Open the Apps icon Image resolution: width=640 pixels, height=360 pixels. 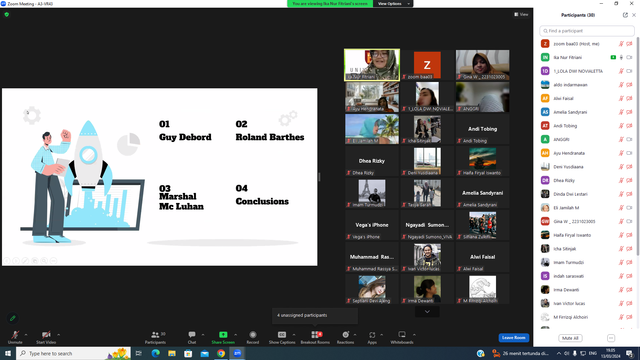click(372, 335)
